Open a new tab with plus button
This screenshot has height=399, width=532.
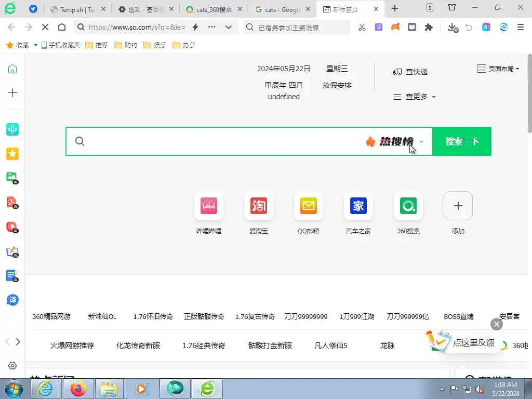395,8
